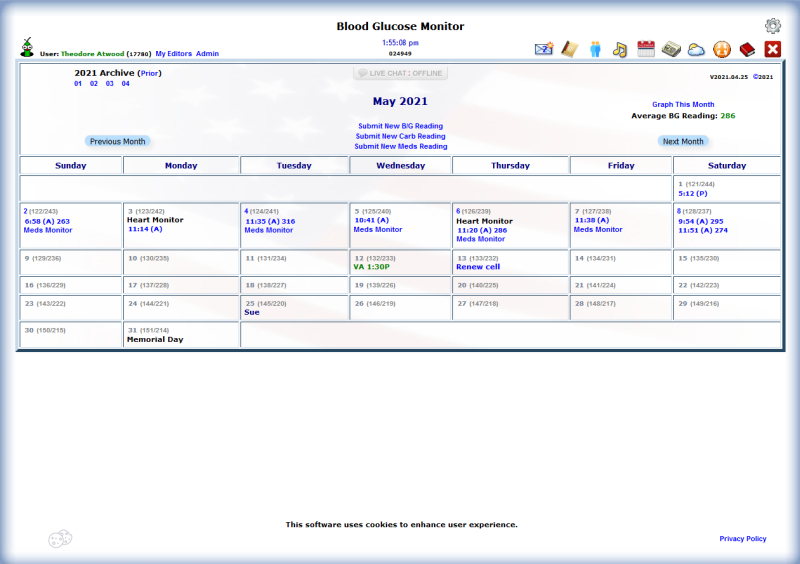Open the 9:54 (A) 295 reading
Screen dimensions: 800x564
(701, 222)
